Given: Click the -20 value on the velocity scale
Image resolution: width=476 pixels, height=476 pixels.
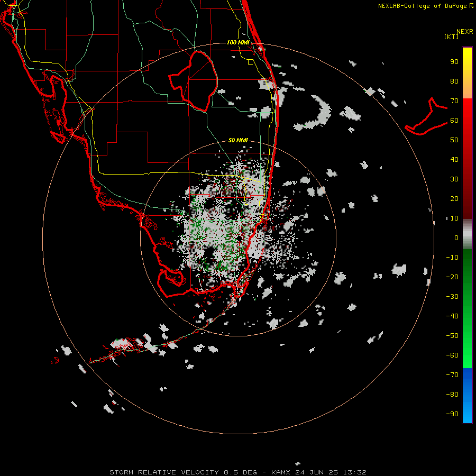Looking at the screenshot, I should pyautogui.click(x=452, y=277).
